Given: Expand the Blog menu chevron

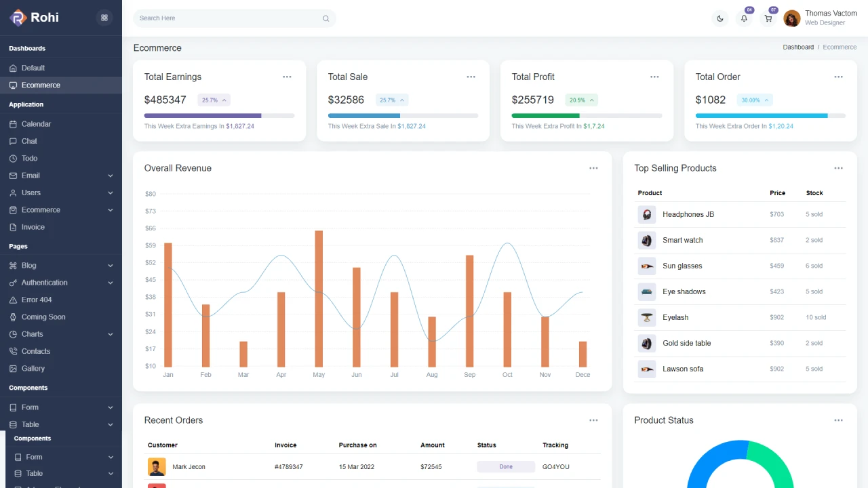Looking at the screenshot, I should click(111, 266).
